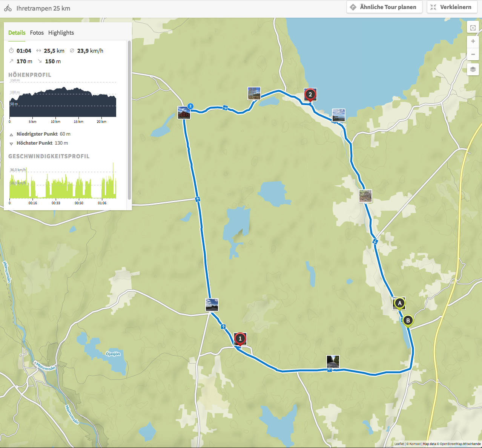This screenshot has width=482, height=448.
Task: Open the Highlights tab
Action: point(61,33)
